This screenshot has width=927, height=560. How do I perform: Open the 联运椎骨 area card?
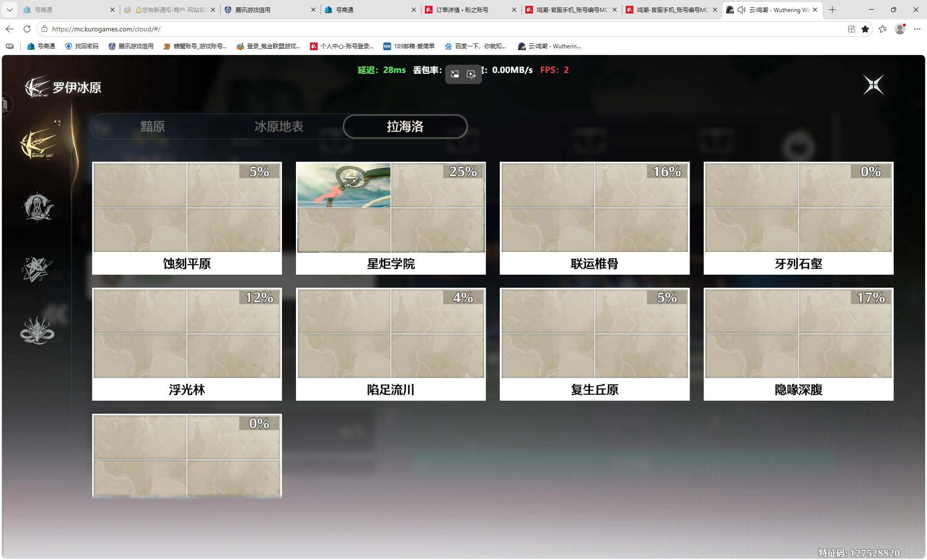[x=594, y=218]
